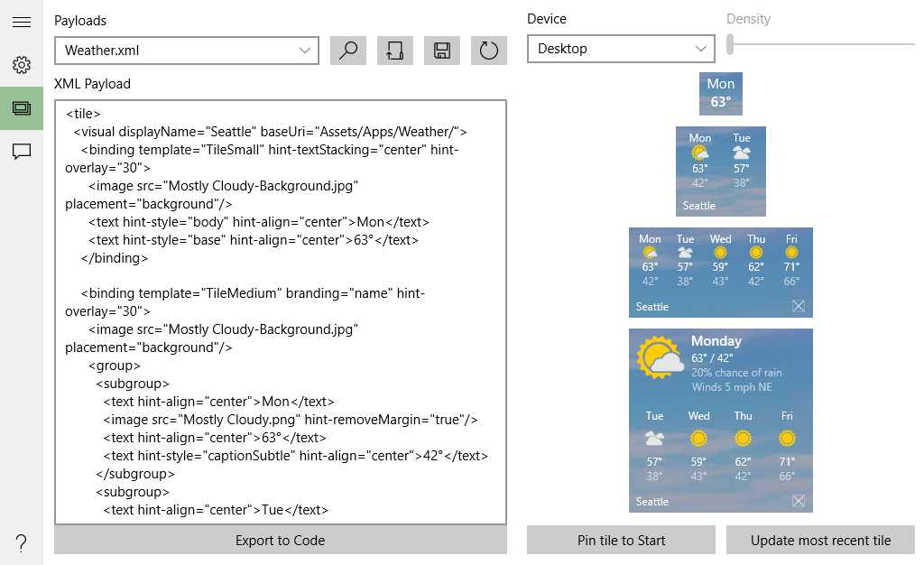Viewport: 924px width, 565px height.
Task: Select the wide five-day forecast tile preview
Action: point(721,273)
